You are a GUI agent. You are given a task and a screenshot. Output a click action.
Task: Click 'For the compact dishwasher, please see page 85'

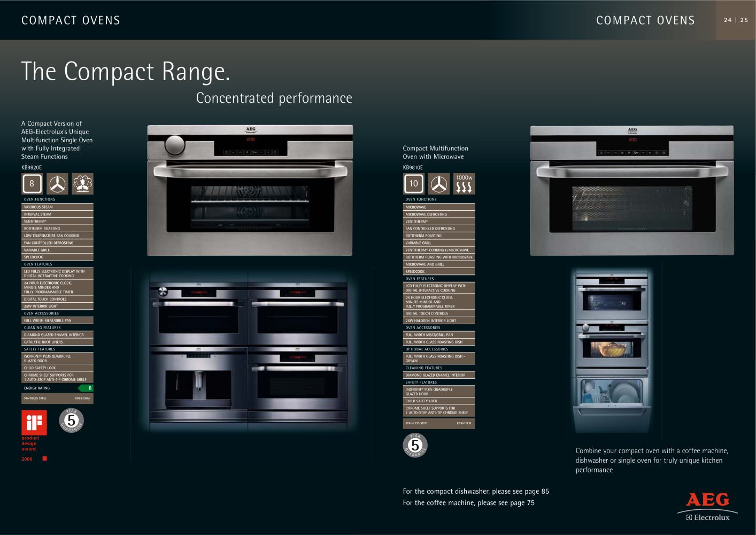(476, 492)
